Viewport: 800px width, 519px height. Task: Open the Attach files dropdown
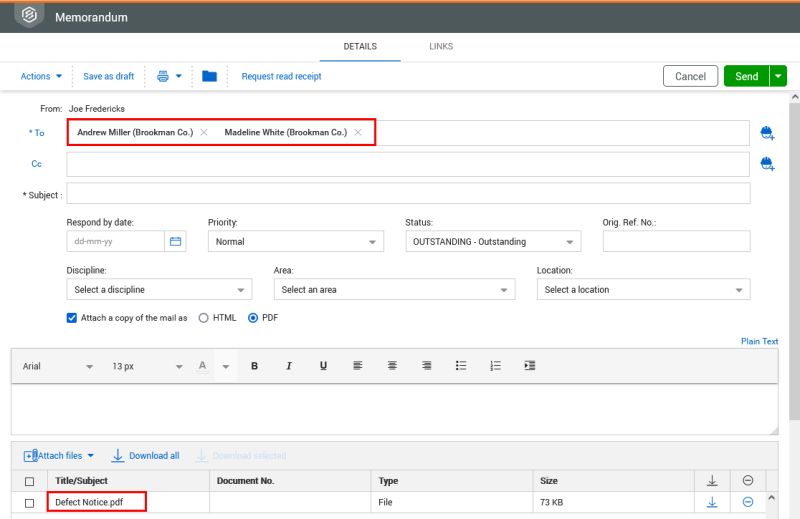pos(59,456)
